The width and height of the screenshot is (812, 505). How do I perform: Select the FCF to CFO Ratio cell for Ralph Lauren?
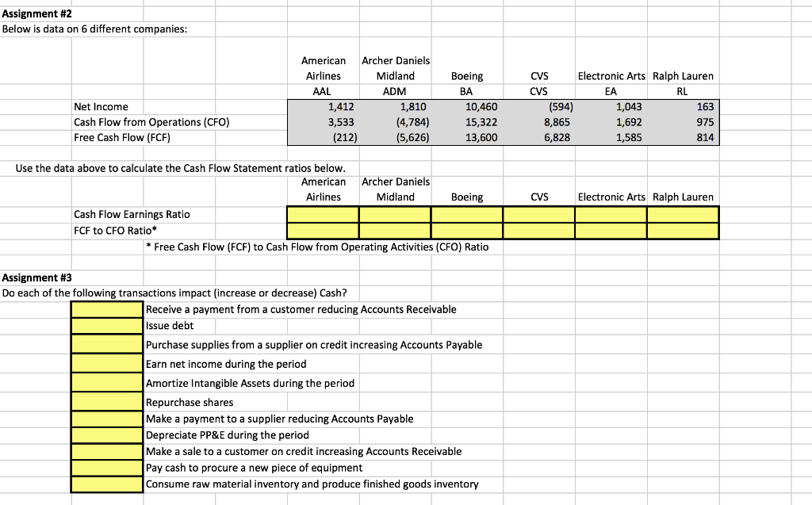point(683,230)
